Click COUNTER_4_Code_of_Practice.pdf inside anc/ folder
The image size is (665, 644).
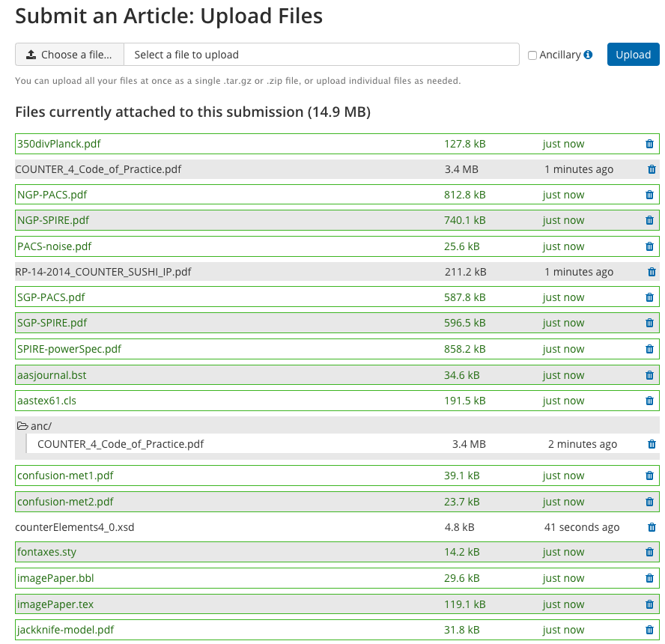(x=121, y=444)
